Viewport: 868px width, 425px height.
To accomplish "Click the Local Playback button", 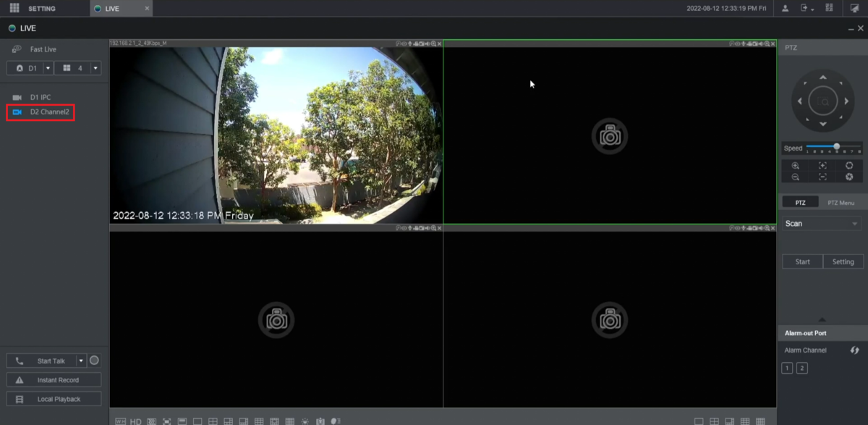I will [54, 398].
